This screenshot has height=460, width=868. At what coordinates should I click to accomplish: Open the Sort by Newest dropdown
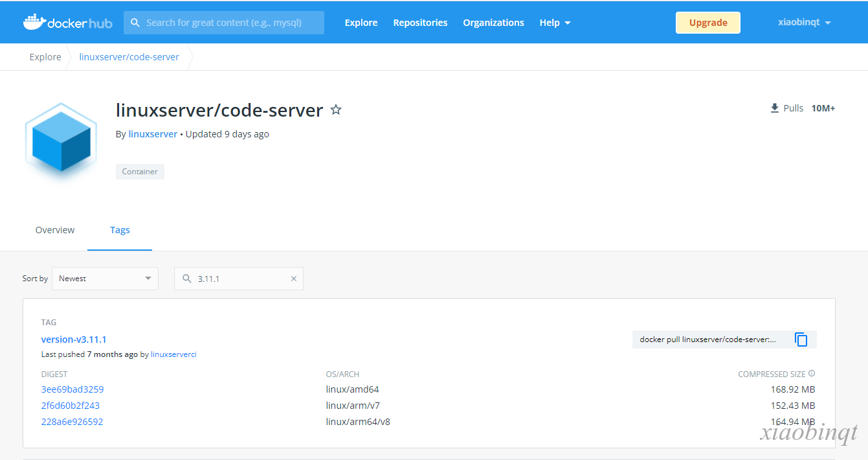[x=105, y=279]
